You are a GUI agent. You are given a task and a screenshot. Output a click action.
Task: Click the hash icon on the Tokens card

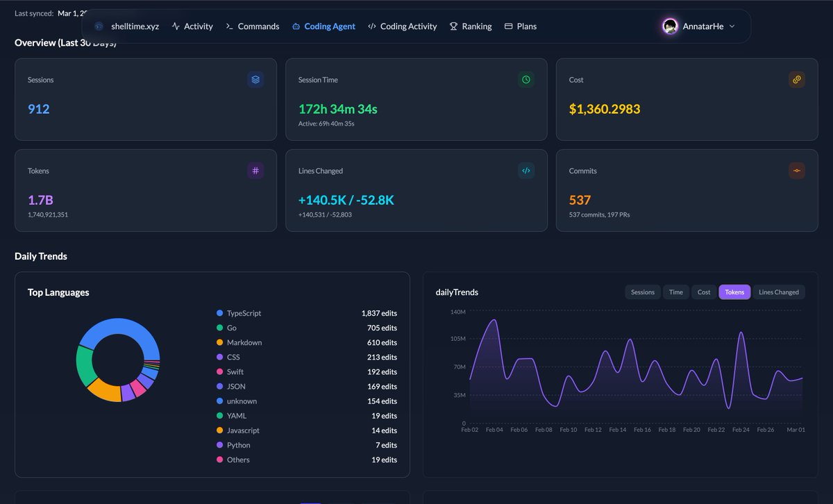[255, 170]
